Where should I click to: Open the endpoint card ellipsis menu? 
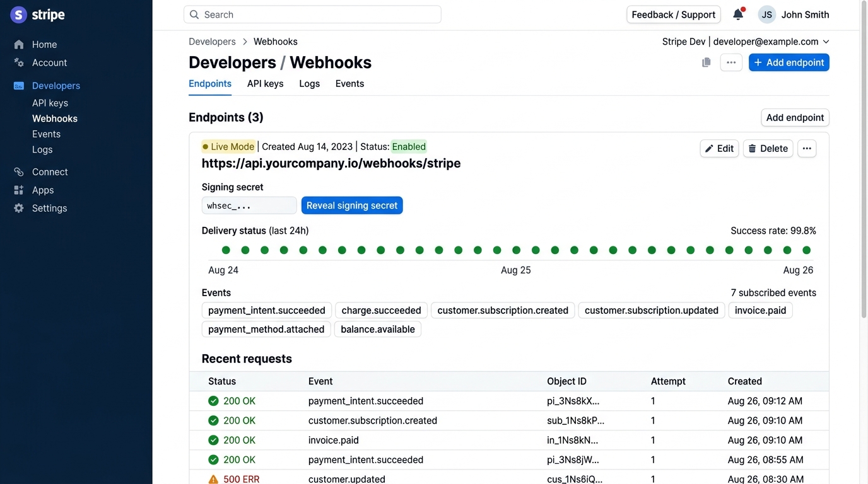click(807, 148)
